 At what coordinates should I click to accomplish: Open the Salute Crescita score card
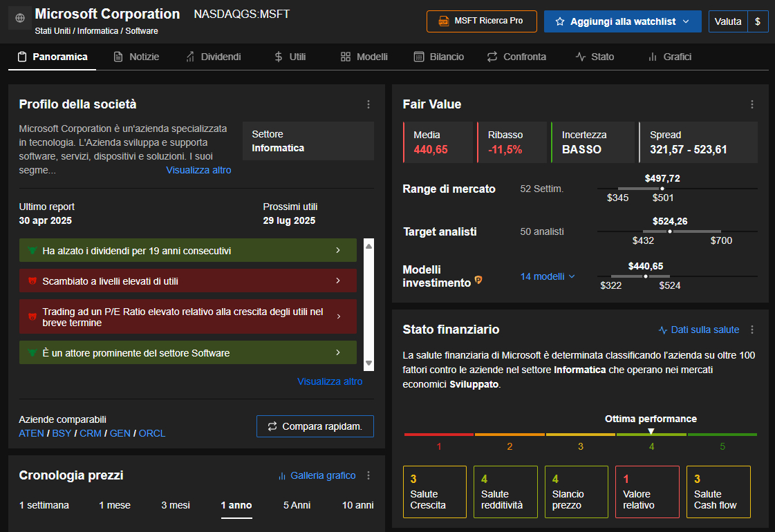point(434,492)
